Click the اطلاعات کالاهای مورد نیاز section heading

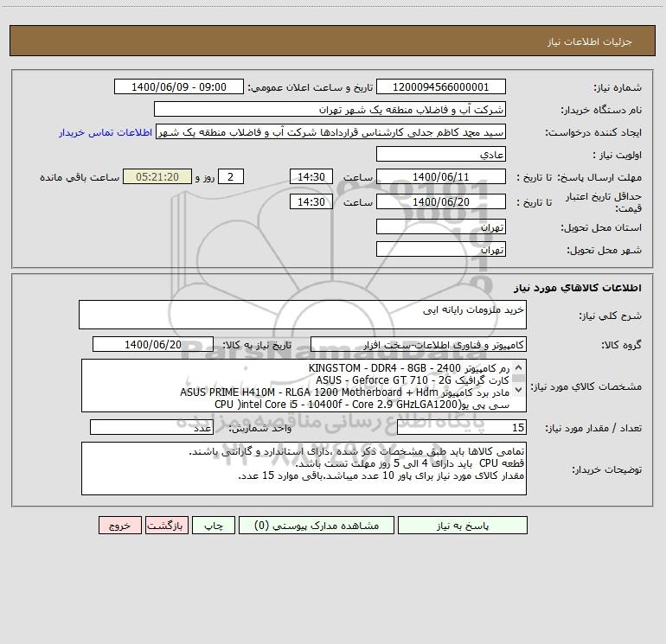pyautogui.click(x=578, y=287)
